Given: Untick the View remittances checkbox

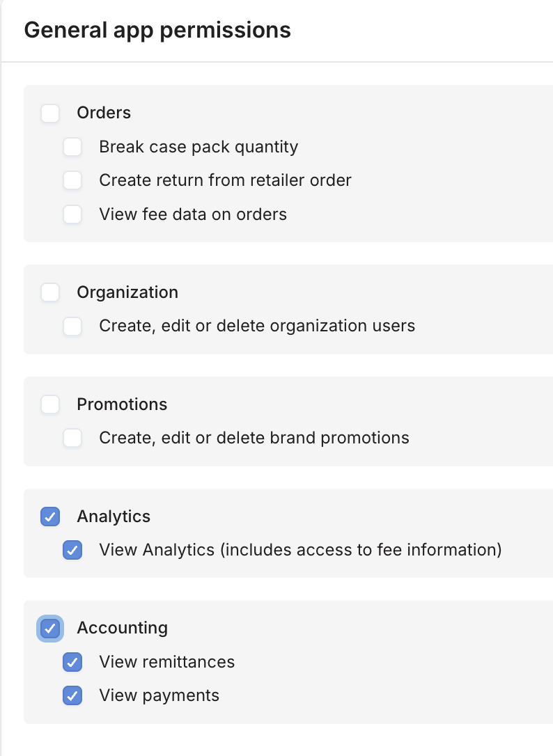Looking at the screenshot, I should 72,663.
